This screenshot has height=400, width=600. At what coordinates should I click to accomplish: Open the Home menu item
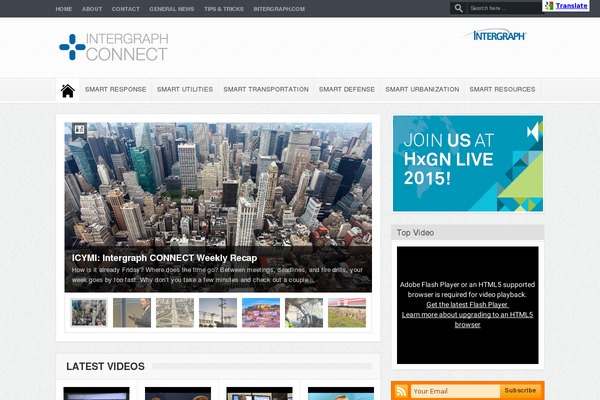point(64,9)
